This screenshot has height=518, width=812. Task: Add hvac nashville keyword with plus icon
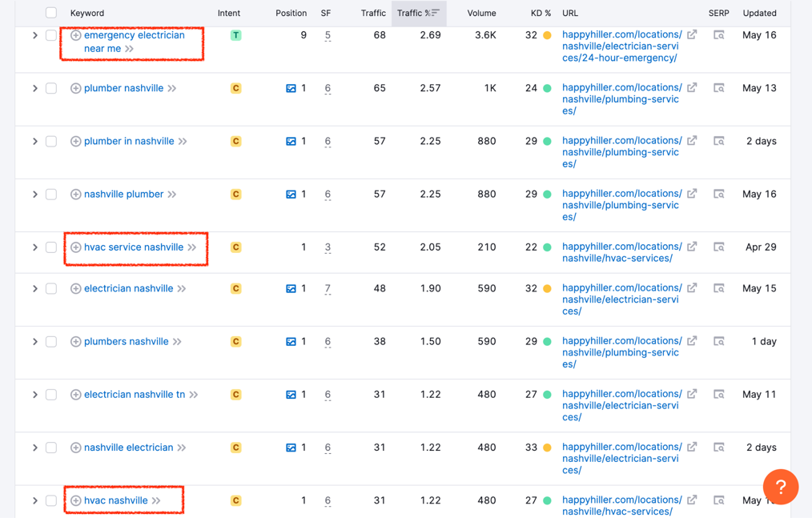pyautogui.click(x=75, y=500)
